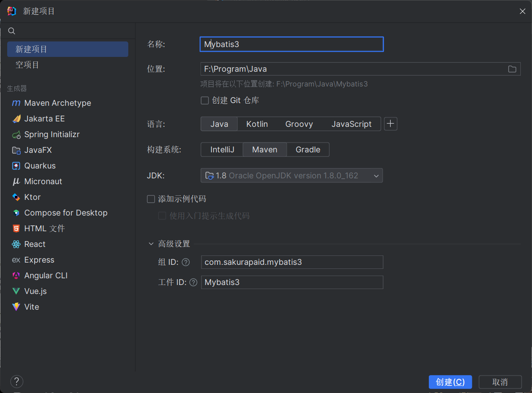Select the Spring Initializr icon

(x=16, y=134)
